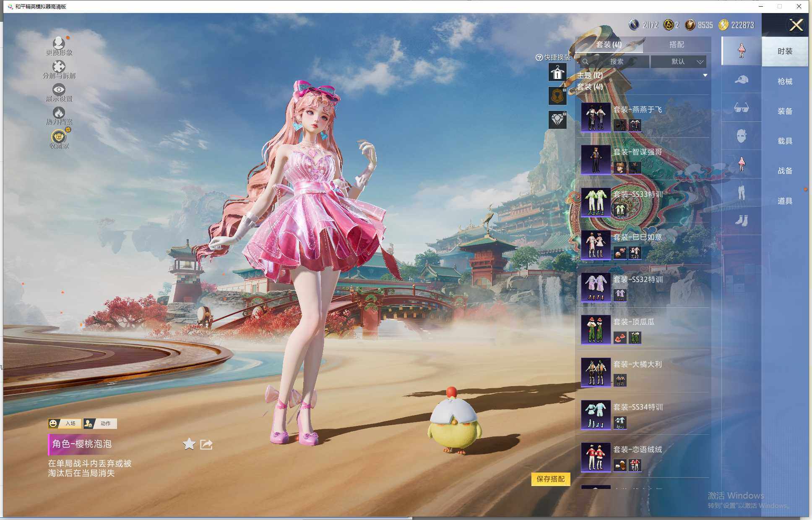The height and width of the screenshot is (520, 812).
Task: Select the hat category icon
Action: coord(741,80)
